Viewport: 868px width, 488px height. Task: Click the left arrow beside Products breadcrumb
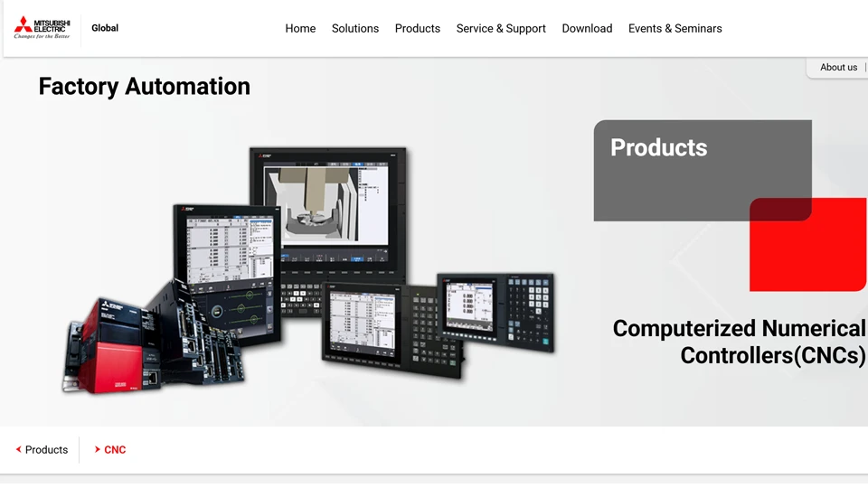point(18,450)
